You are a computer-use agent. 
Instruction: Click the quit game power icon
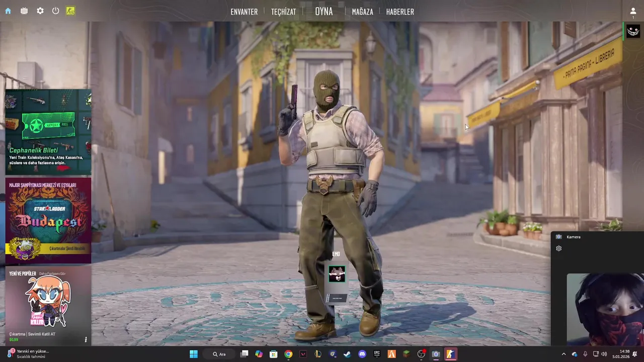click(56, 11)
